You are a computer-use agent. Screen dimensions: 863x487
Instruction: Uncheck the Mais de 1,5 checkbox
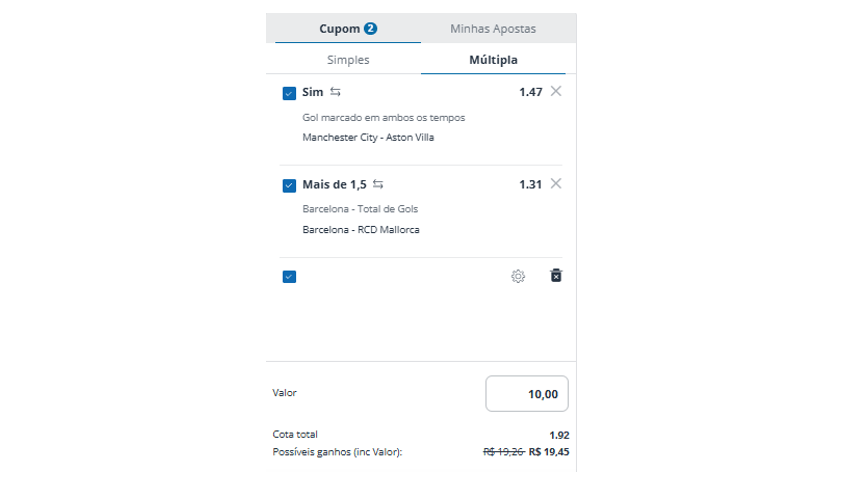289,185
